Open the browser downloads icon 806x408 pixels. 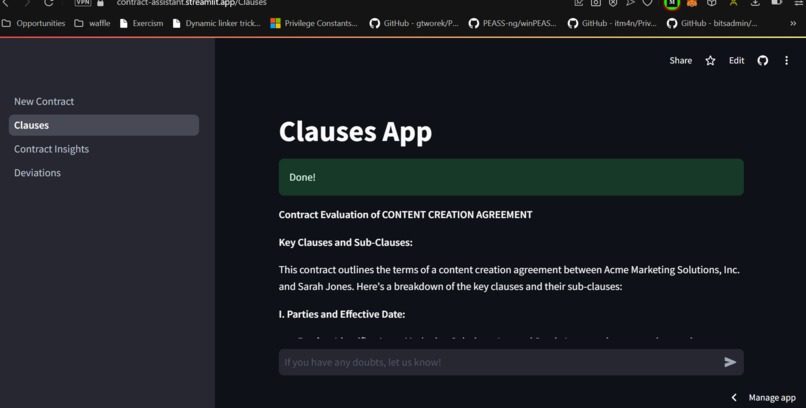pyautogui.click(x=755, y=3)
